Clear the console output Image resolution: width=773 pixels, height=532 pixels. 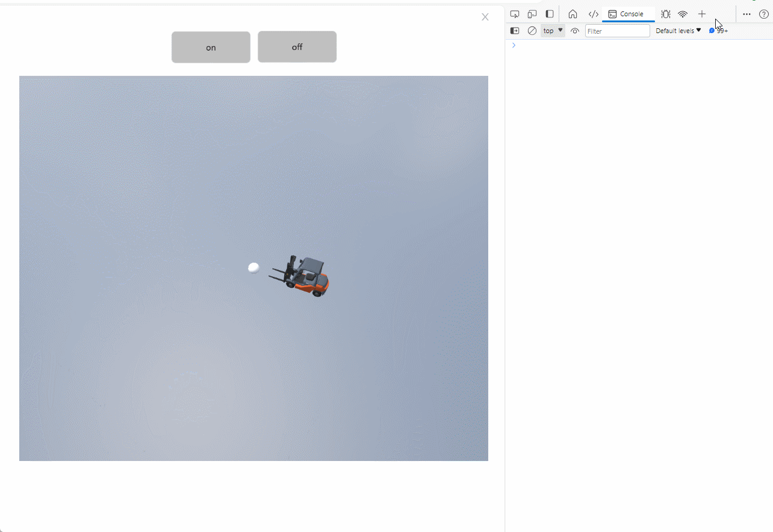[x=532, y=31]
